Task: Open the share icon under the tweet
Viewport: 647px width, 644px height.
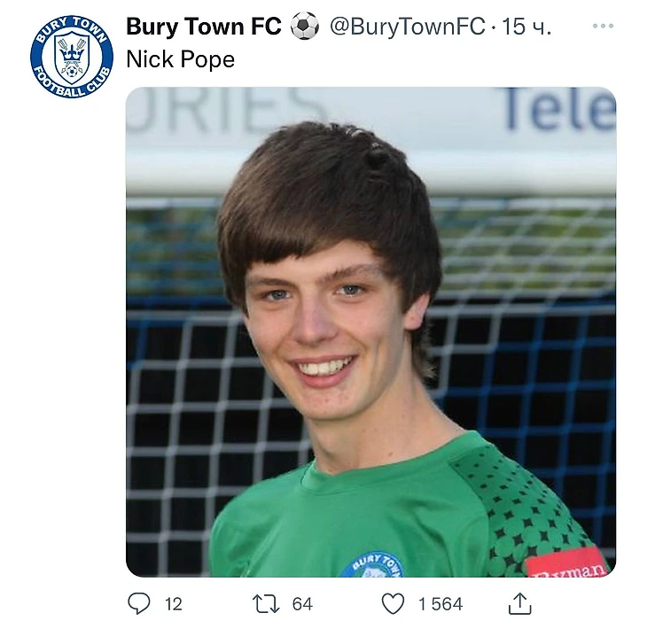Action: [519, 603]
